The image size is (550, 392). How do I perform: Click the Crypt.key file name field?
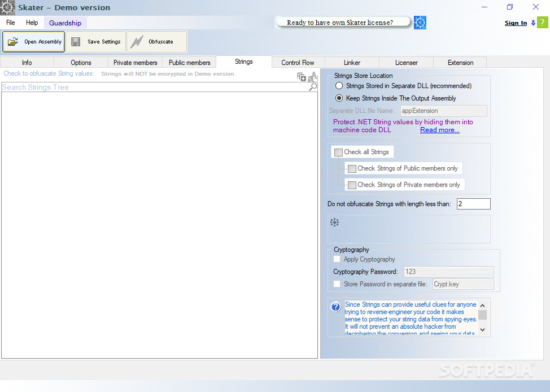point(463,284)
